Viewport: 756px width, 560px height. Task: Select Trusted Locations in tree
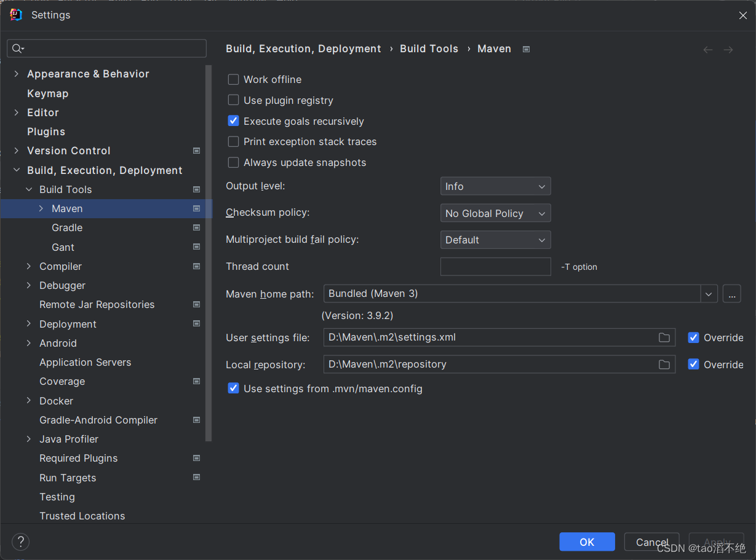coord(82,516)
